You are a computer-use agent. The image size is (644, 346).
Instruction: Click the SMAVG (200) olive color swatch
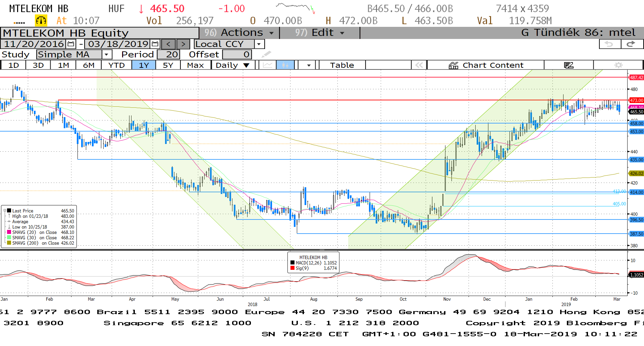pyautogui.click(x=9, y=243)
